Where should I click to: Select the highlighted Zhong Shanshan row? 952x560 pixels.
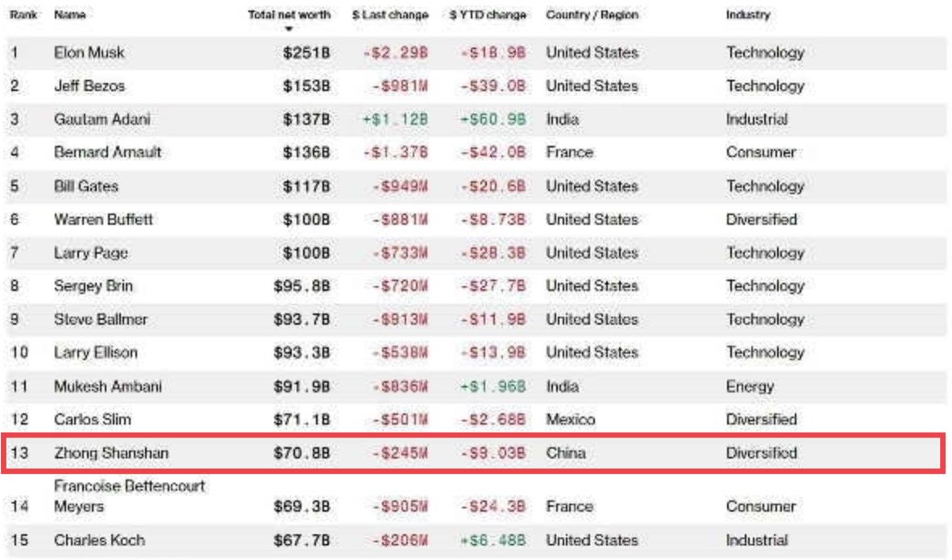click(473, 453)
